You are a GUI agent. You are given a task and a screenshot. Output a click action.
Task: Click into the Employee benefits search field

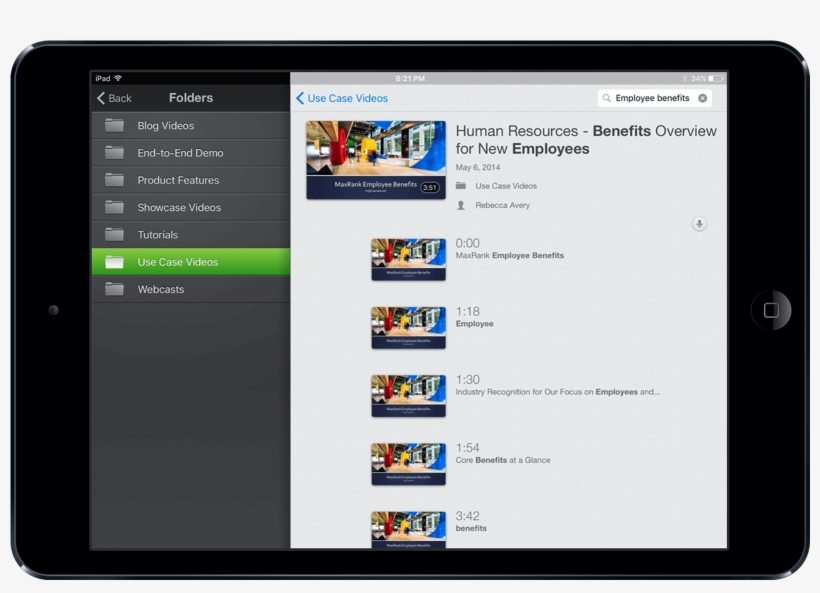pyautogui.click(x=652, y=98)
